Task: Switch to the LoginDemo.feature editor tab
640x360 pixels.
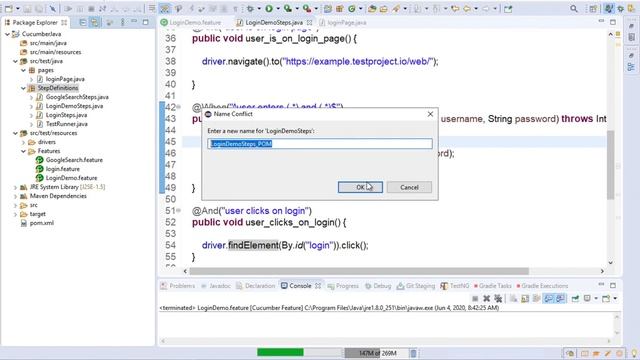Action: click(x=191, y=22)
